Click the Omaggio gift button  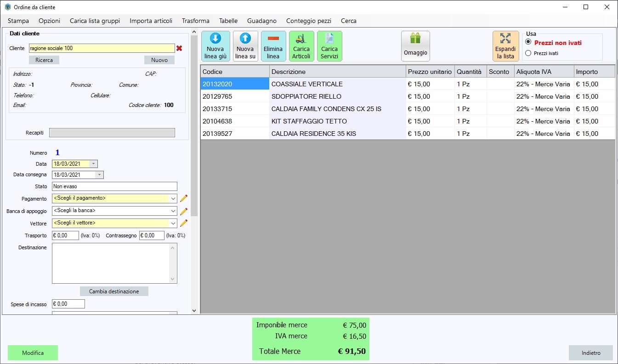click(415, 46)
